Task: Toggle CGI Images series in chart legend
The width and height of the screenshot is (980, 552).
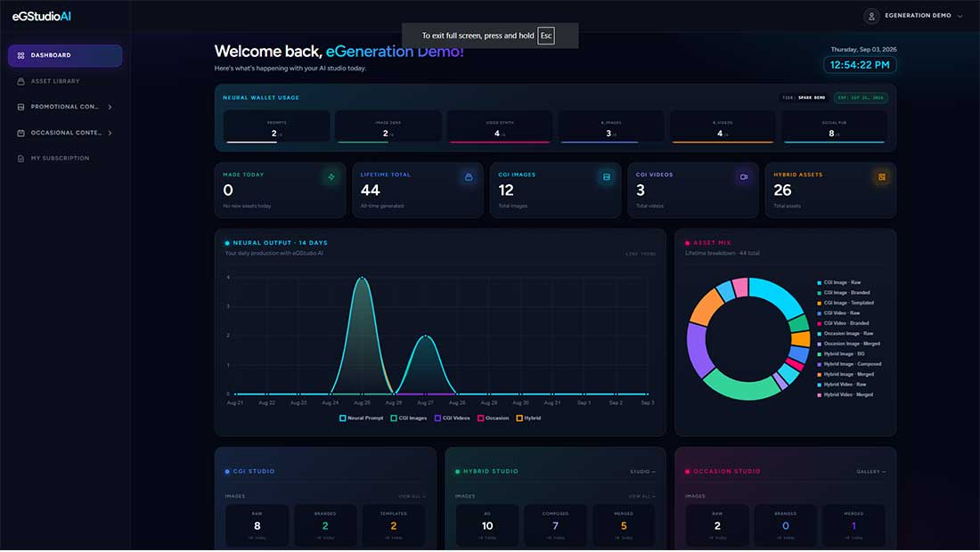Action: (x=409, y=418)
